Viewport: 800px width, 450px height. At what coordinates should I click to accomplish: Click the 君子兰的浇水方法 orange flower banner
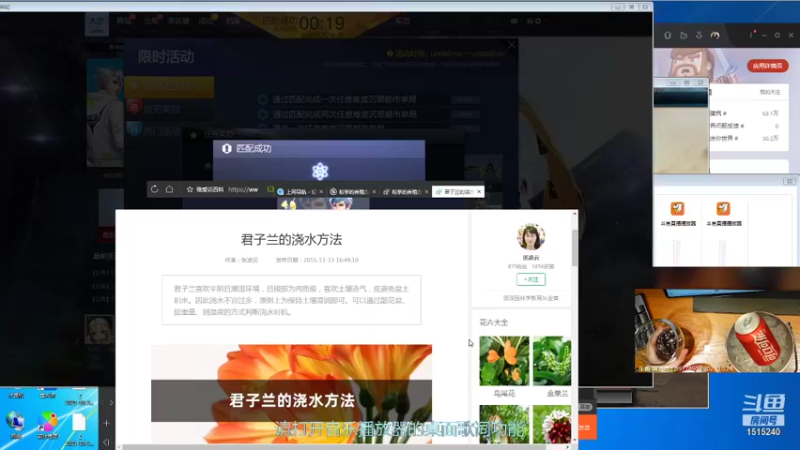pyautogui.click(x=291, y=393)
